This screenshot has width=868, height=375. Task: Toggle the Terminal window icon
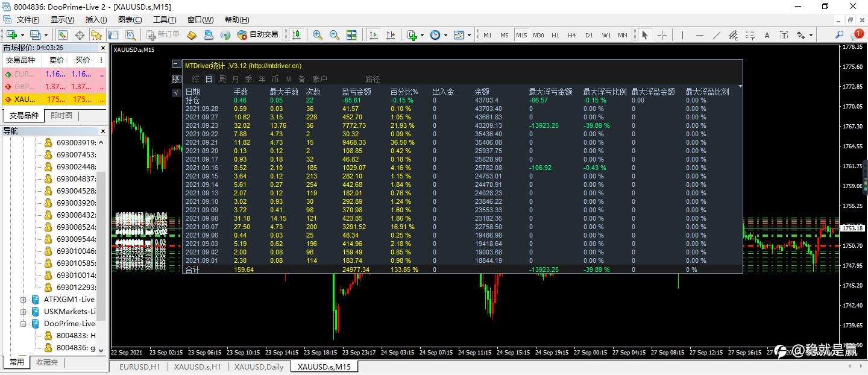(x=113, y=35)
